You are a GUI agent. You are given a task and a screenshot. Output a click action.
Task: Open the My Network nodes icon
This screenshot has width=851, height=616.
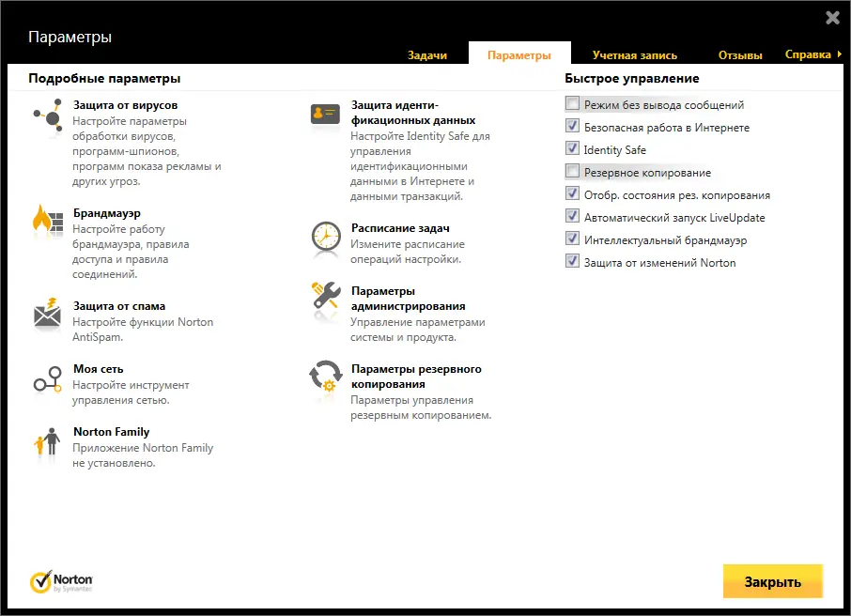pyautogui.click(x=48, y=379)
